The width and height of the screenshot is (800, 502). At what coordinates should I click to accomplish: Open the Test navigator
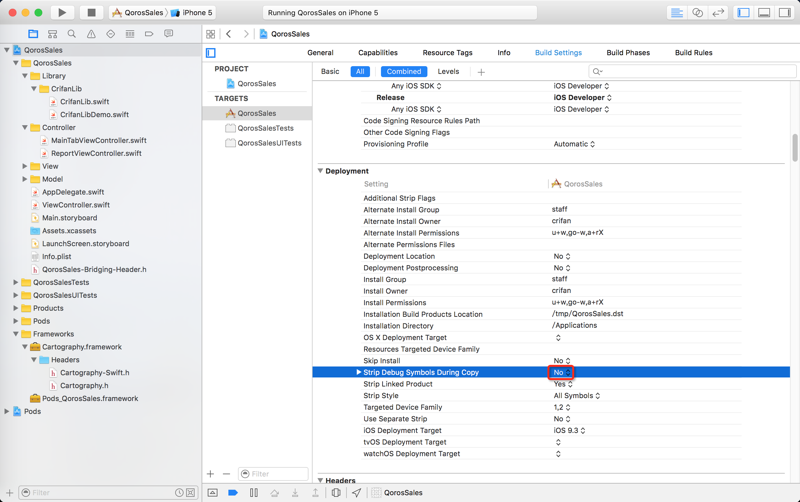(110, 34)
